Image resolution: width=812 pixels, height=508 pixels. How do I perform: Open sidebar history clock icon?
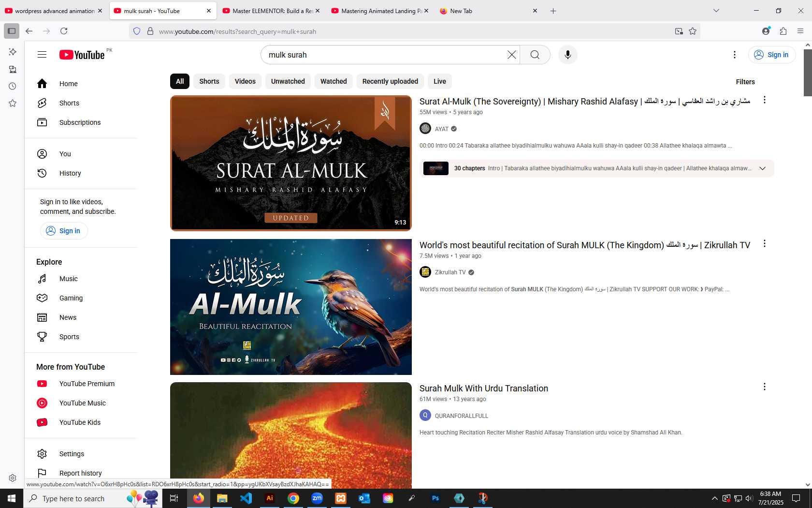coord(13,86)
